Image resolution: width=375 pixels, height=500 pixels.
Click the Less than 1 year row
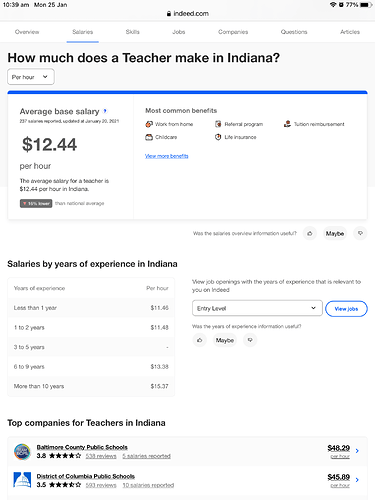pyautogui.click(x=91, y=308)
